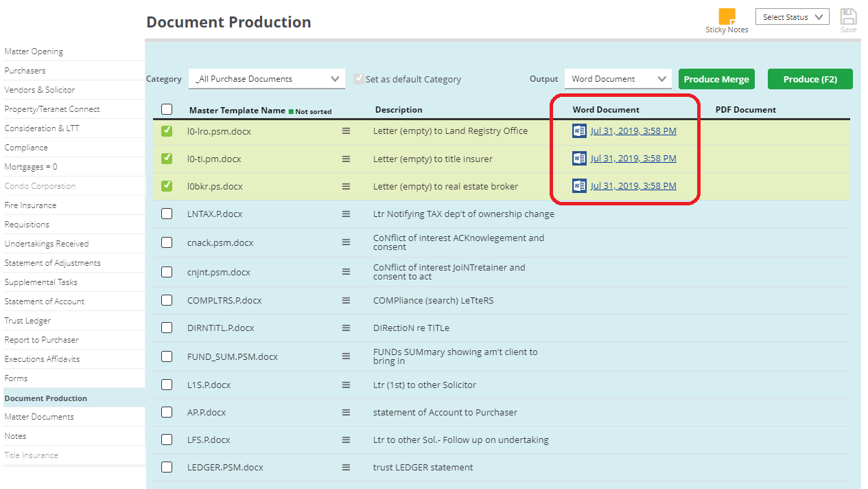Screen dimensions: 868x489
Task: Open Trust Ledger section
Action: (27, 321)
